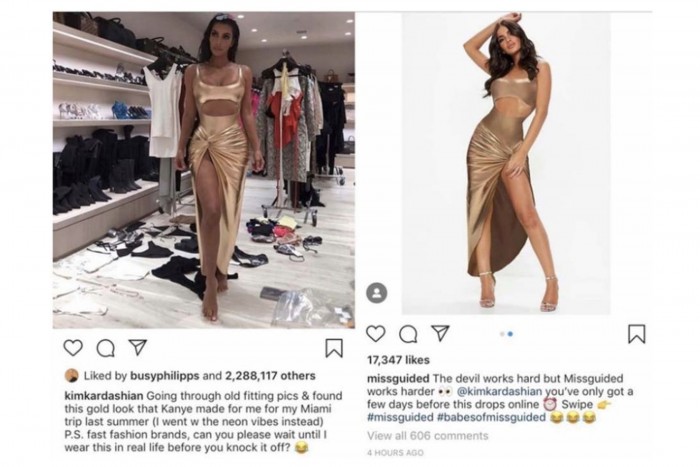
Task: Open the busyphilipps profile link
Action: point(165,376)
